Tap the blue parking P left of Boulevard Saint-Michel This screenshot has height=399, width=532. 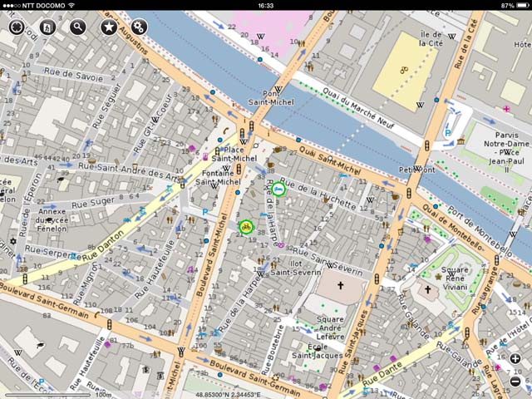(x=205, y=212)
